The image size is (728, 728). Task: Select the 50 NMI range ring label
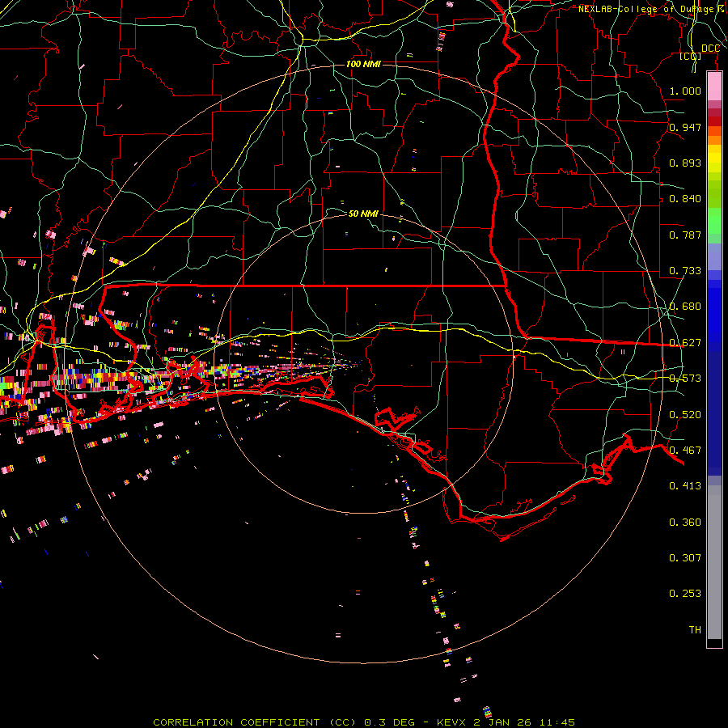(x=363, y=214)
